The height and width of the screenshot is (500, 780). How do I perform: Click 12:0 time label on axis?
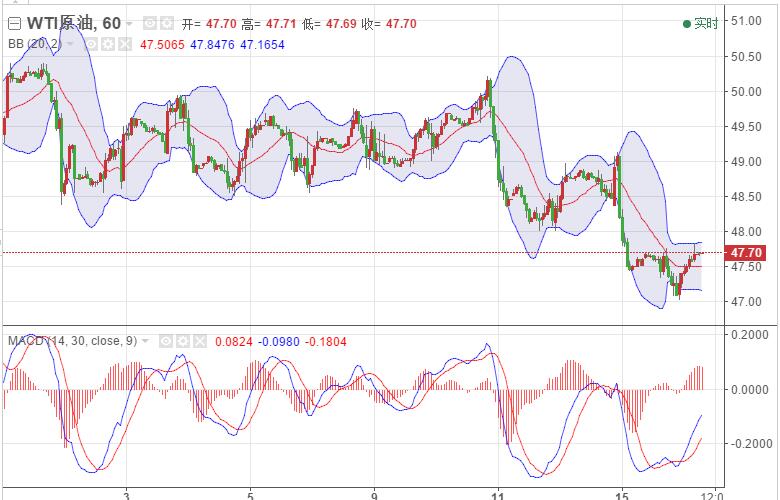click(x=711, y=496)
